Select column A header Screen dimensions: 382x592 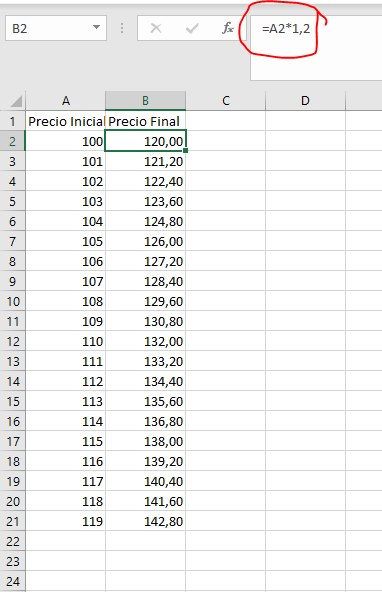click(66, 101)
